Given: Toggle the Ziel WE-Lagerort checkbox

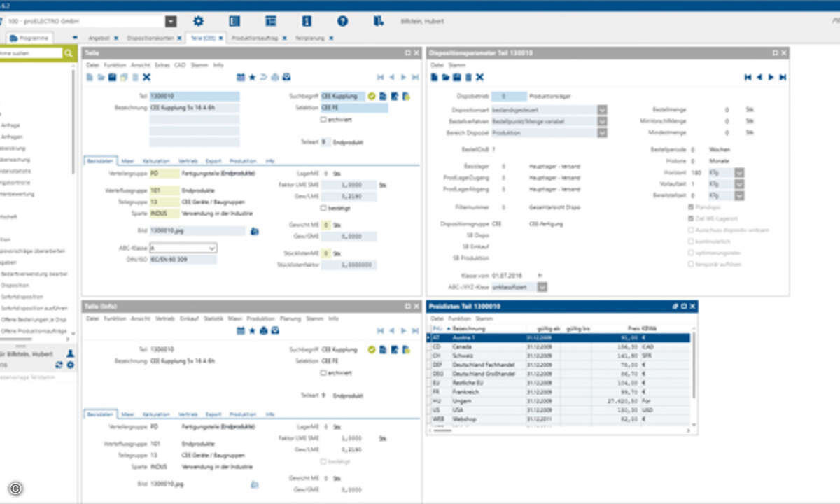Looking at the screenshot, I should [x=691, y=218].
